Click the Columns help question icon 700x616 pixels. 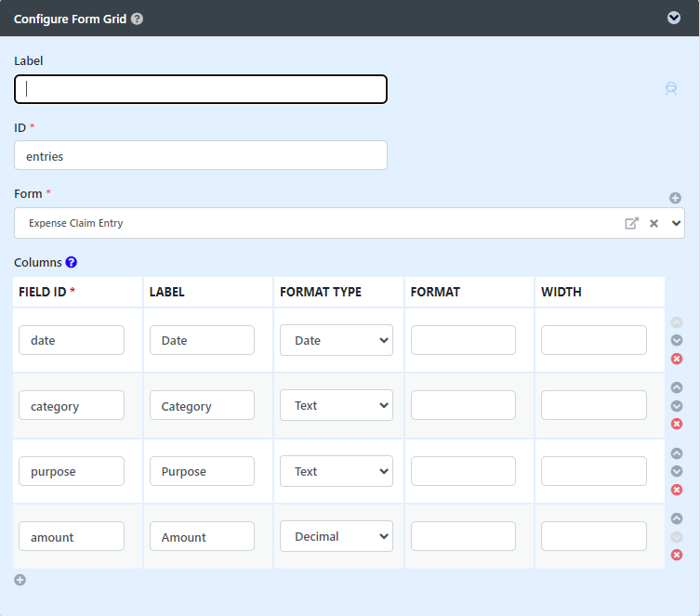(72, 263)
